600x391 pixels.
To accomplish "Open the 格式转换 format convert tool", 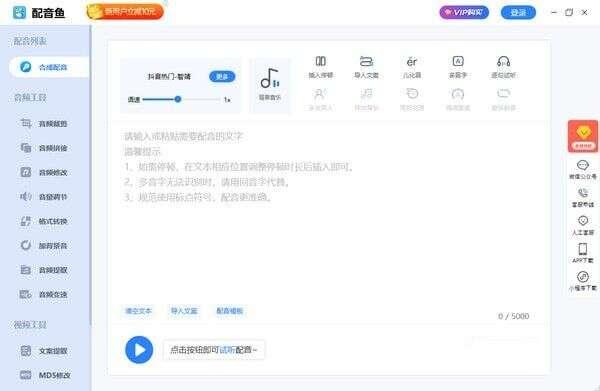I will tap(44, 221).
